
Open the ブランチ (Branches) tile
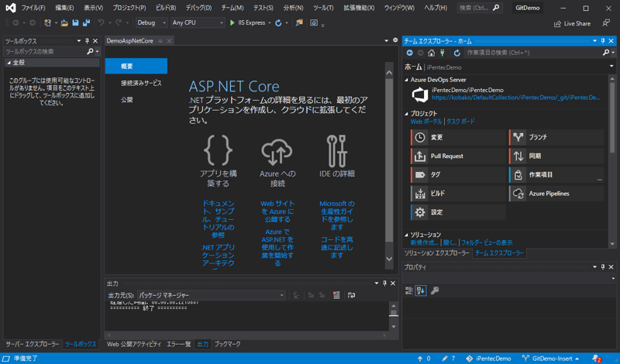[x=556, y=137]
